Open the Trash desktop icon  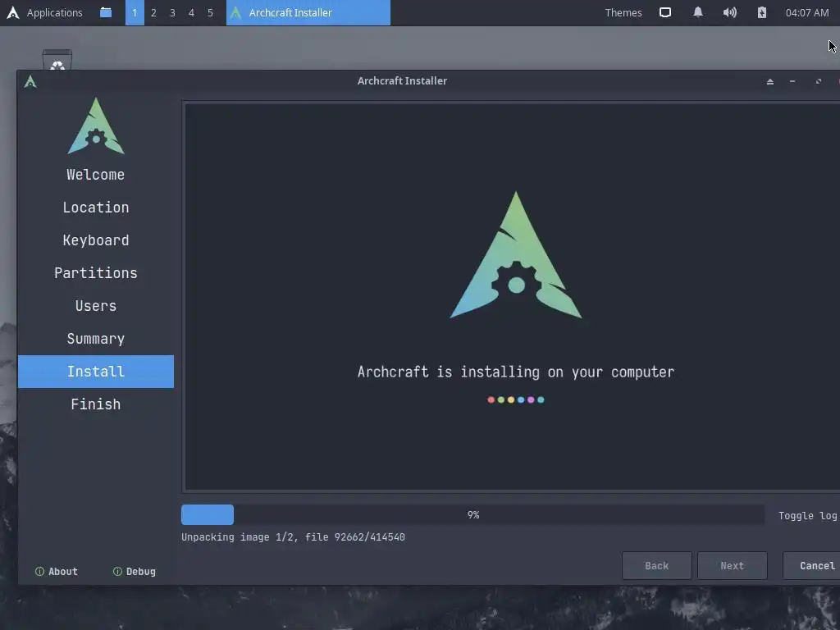(x=57, y=59)
